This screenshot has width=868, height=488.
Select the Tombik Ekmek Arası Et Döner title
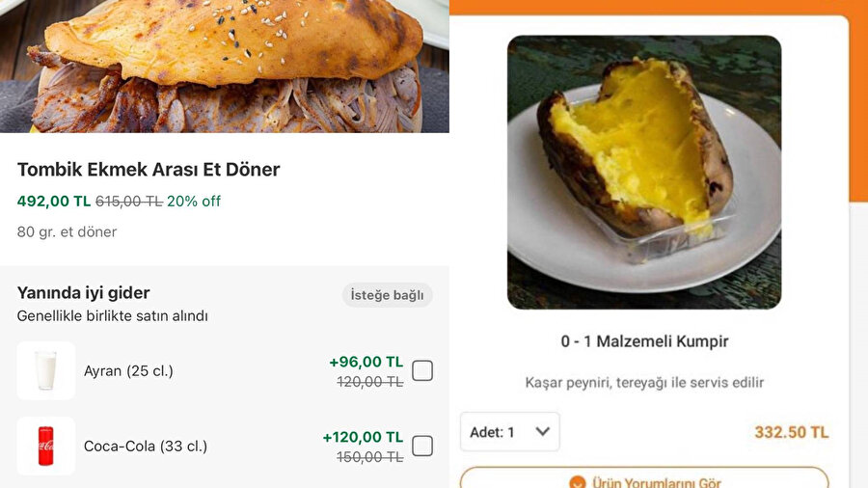pyautogui.click(x=149, y=170)
